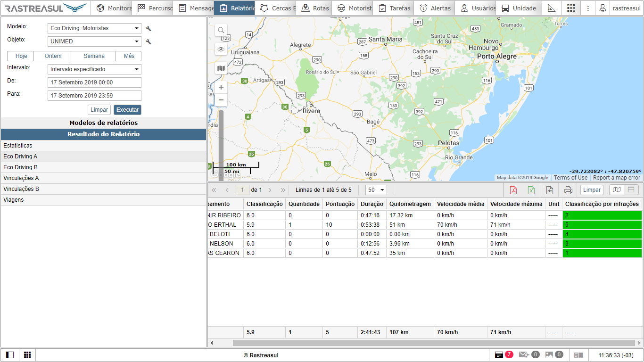Expand the Intervalo dropdown
644x362 pixels.
point(94,69)
